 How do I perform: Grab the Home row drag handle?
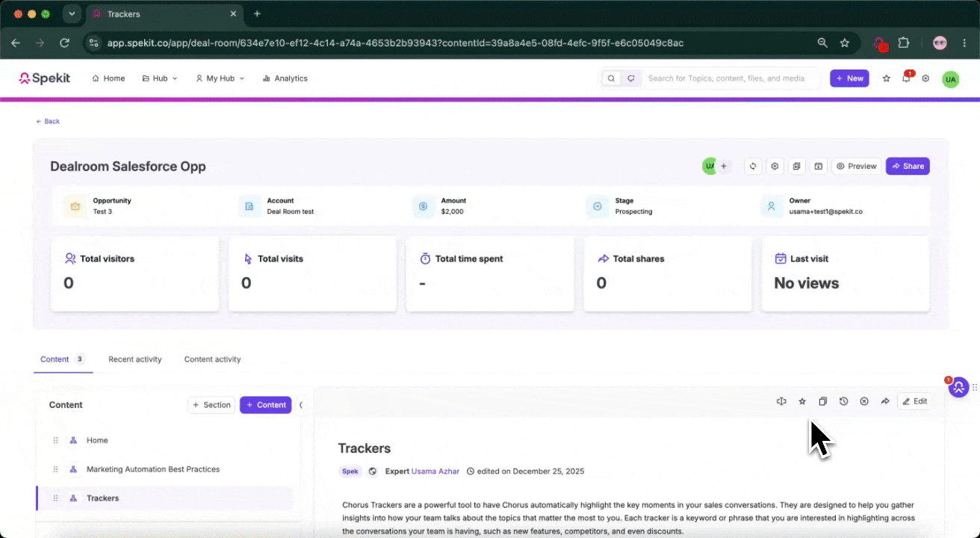point(55,441)
